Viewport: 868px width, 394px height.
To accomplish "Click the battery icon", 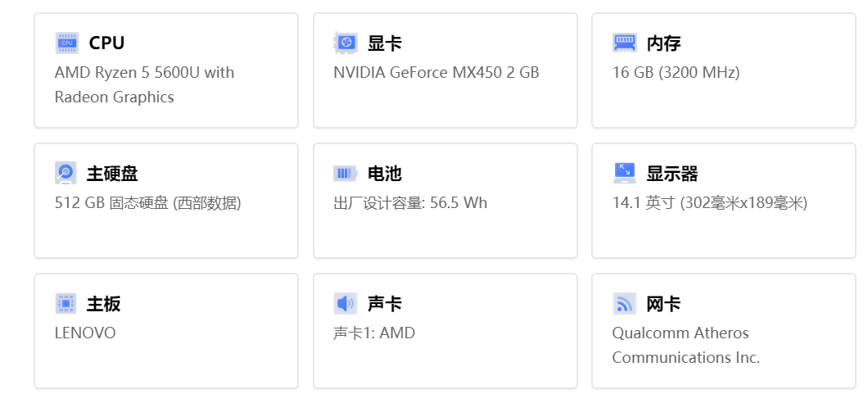I will [x=346, y=173].
